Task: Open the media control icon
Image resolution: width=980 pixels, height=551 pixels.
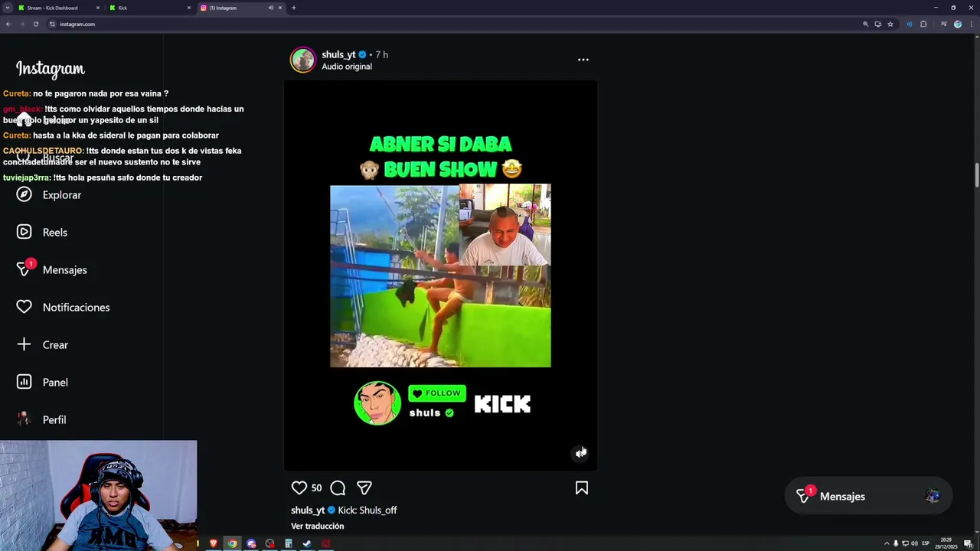Action: [x=944, y=24]
